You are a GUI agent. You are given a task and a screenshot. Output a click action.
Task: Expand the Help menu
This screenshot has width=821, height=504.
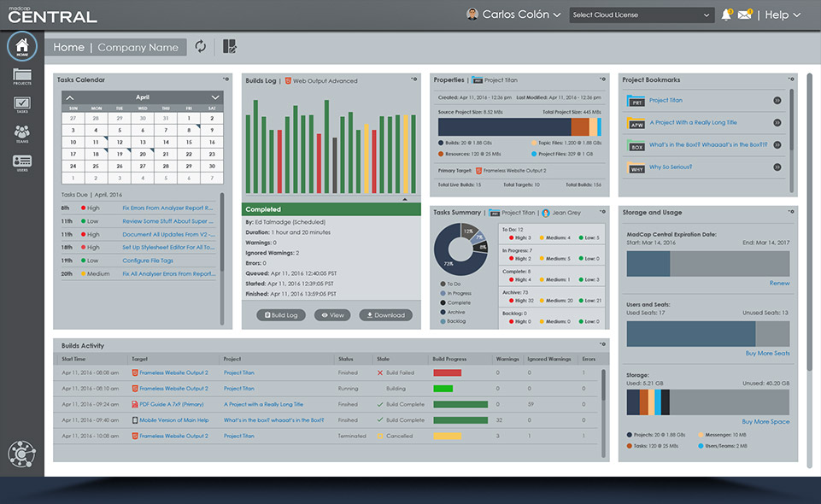[783, 15]
